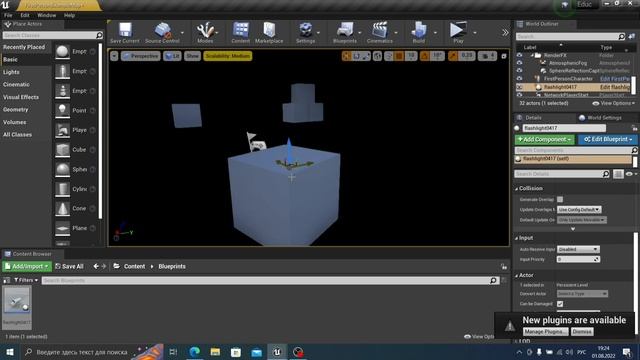Open the Help menu
This screenshot has width=640, height=360.
[69, 15]
